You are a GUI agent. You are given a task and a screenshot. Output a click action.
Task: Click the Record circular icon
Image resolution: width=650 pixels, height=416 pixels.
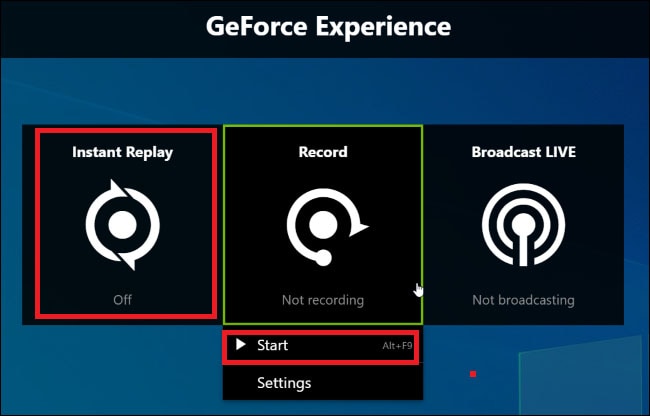[x=327, y=227]
